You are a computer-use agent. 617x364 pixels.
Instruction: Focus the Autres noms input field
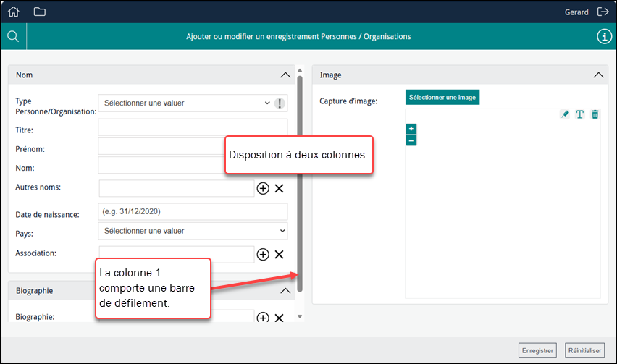click(177, 188)
